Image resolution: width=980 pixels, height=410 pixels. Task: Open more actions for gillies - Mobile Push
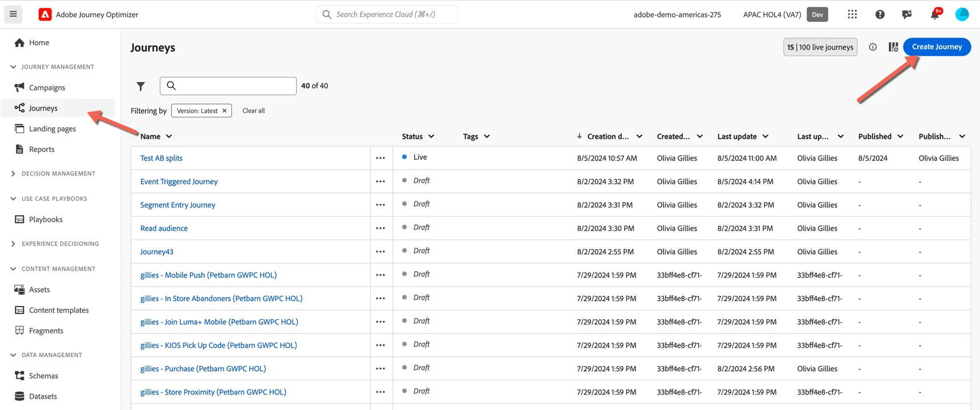tap(380, 275)
